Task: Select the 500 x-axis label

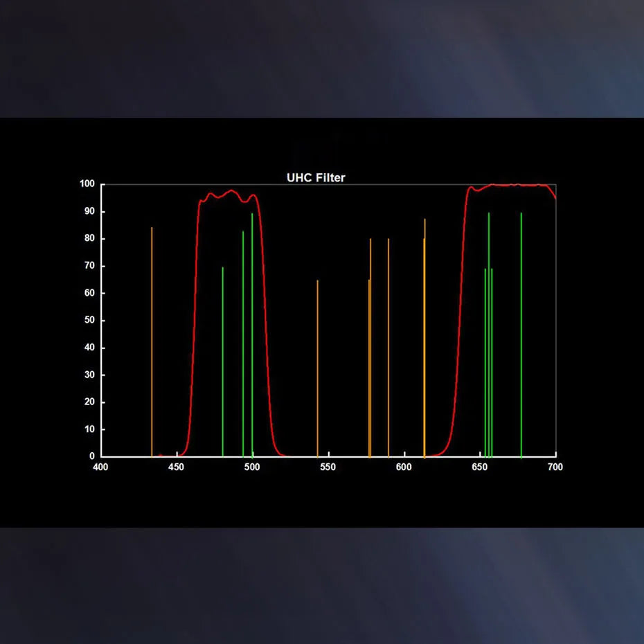Action: coord(252,467)
